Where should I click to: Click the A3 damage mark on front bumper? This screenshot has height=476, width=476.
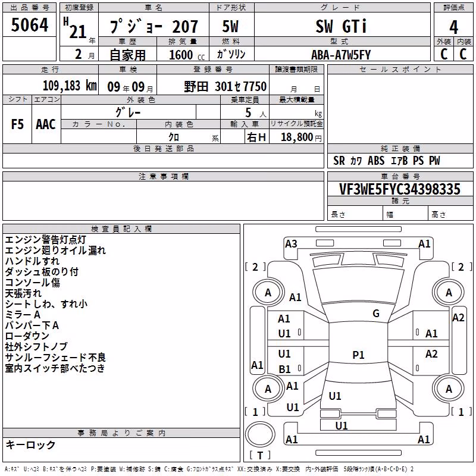(291, 244)
